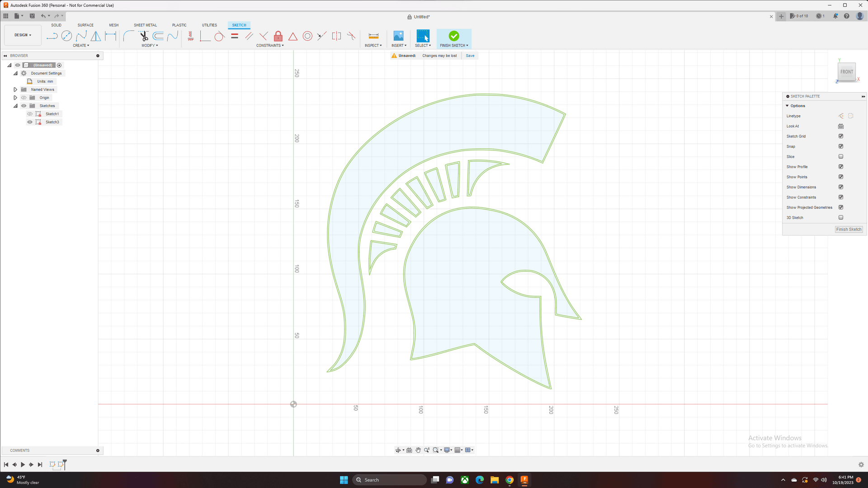The width and height of the screenshot is (868, 488).
Task: Toggle the Snap checkbox
Action: click(x=841, y=146)
